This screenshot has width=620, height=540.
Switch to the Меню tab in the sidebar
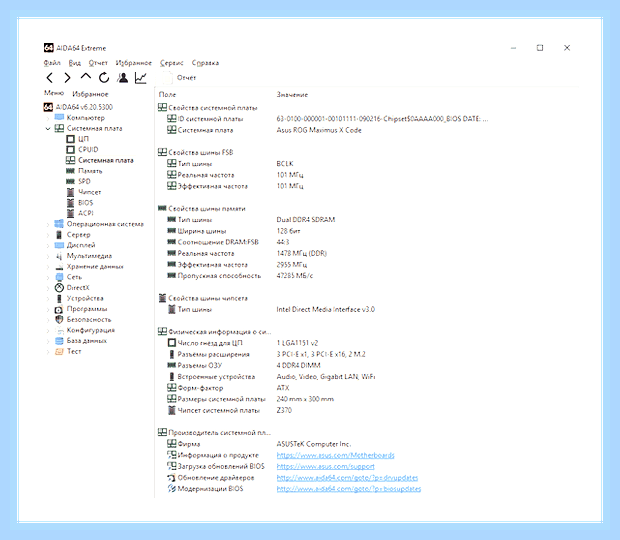pos(54,93)
